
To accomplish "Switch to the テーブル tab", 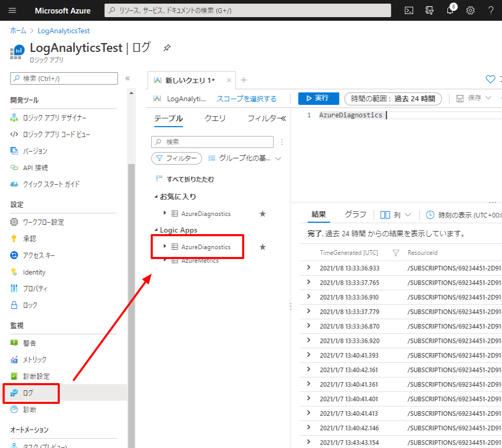I will coord(168,118).
